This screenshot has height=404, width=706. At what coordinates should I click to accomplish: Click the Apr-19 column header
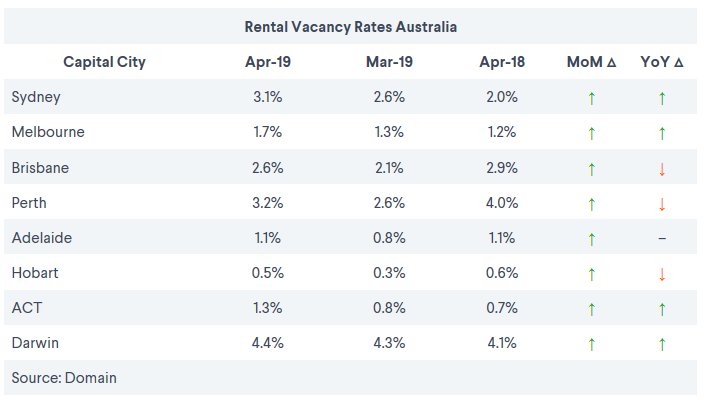269,62
